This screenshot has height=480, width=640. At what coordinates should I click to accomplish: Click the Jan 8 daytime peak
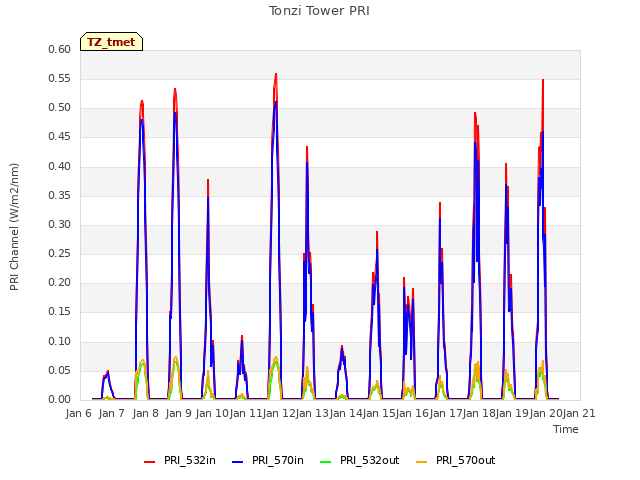(142, 102)
